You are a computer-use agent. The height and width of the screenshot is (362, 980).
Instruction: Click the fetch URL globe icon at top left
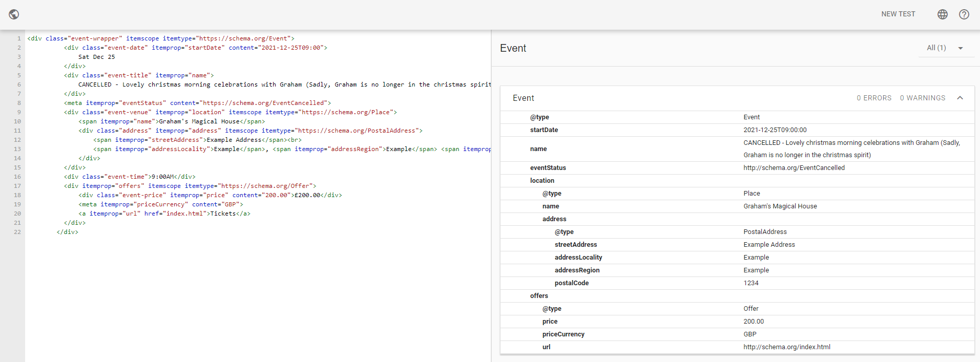pos(14,14)
